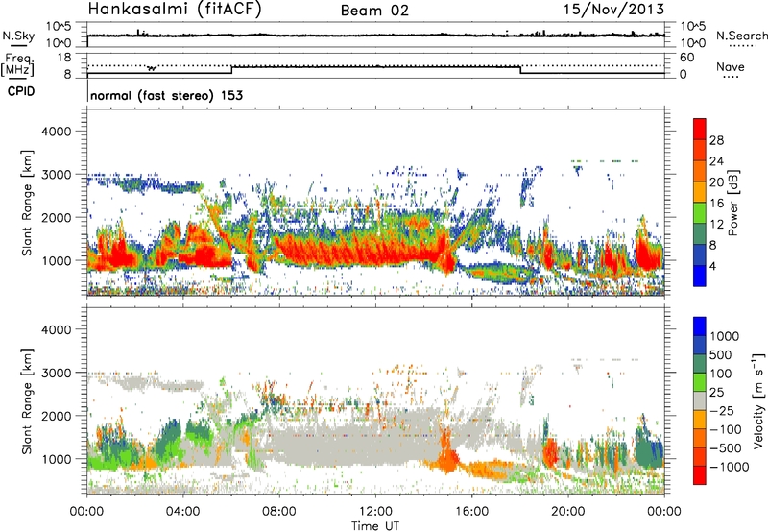Image resolution: width=768 pixels, height=532 pixels.
Task: Click the 'Velocity [m s-1]' colorbar label
Action: click(759, 400)
